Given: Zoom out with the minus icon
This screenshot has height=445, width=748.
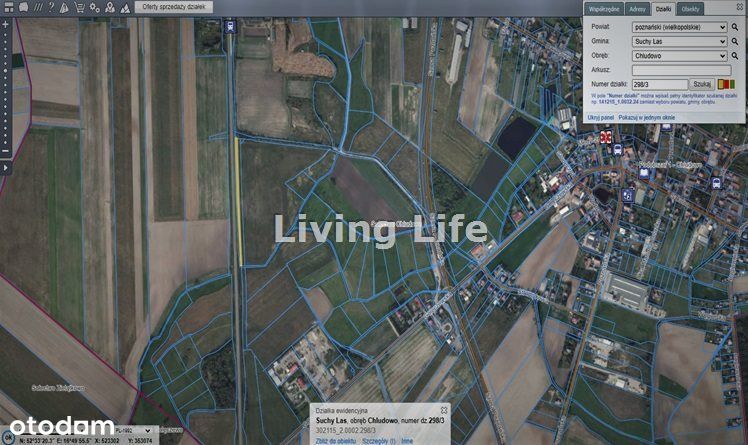Looking at the screenshot, I should (x=5, y=151).
